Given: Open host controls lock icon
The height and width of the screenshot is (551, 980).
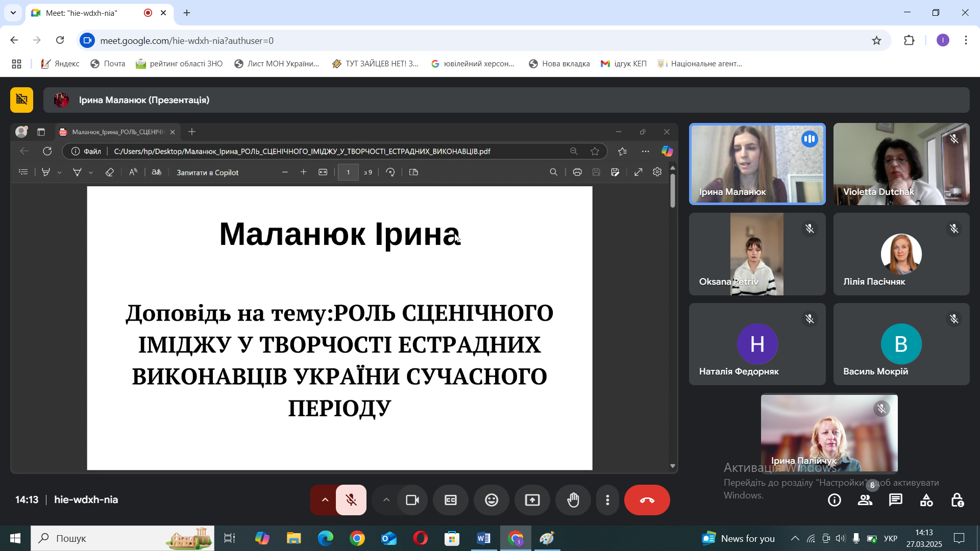Looking at the screenshot, I should (957, 500).
